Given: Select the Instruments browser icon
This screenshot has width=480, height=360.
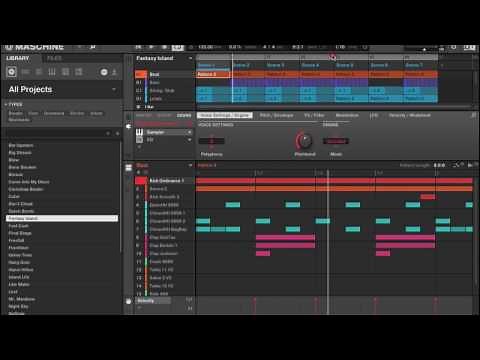Looking at the screenshot, I should click(52, 72).
